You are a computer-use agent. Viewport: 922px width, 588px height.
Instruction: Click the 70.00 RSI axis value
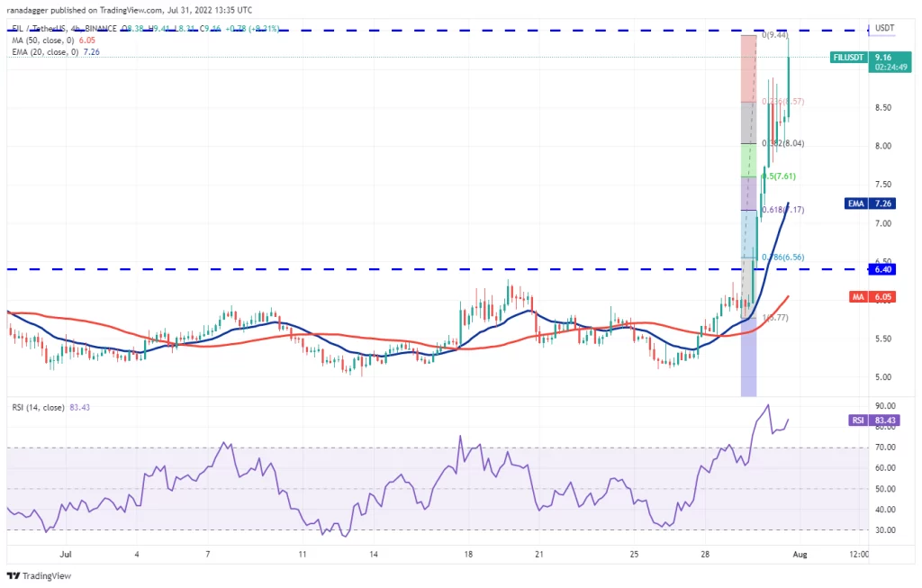click(885, 447)
